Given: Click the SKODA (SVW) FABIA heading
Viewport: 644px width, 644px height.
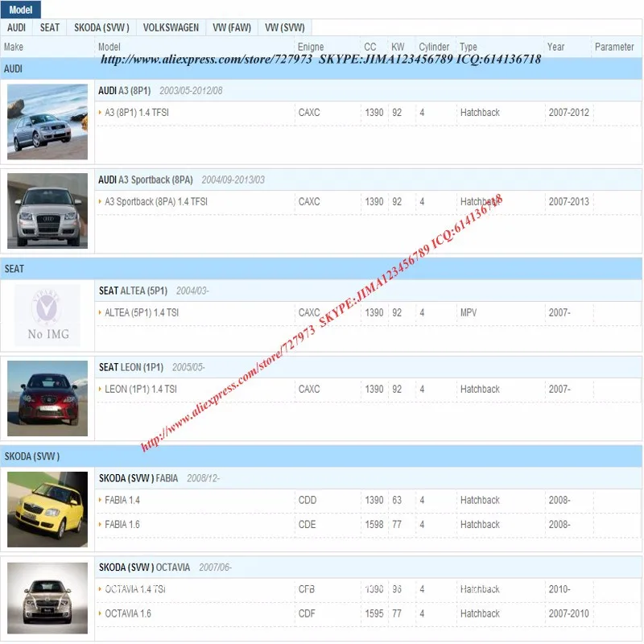Looking at the screenshot, I should coord(138,478).
